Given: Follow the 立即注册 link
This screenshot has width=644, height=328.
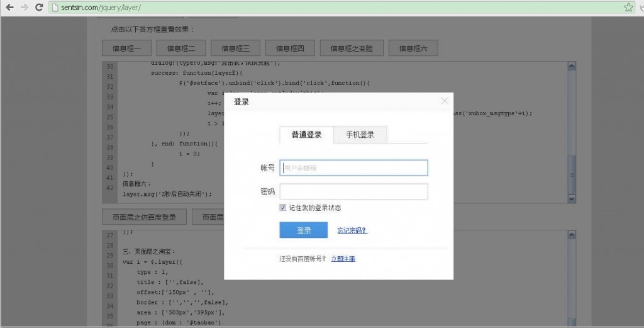Looking at the screenshot, I should tap(343, 259).
